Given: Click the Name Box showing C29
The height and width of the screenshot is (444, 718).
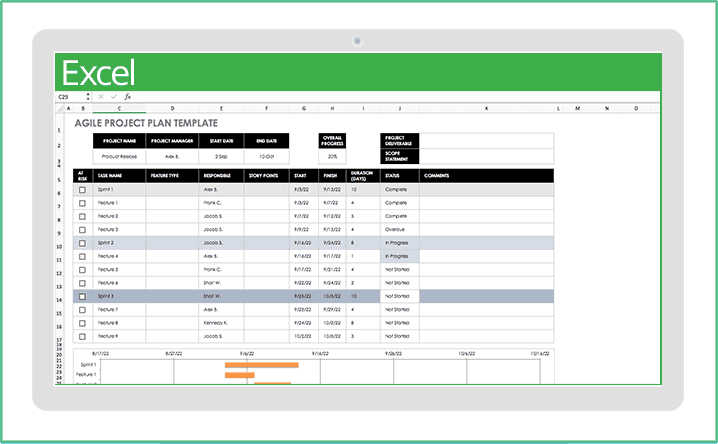Looking at the screenshot, I should pos(68,97).
